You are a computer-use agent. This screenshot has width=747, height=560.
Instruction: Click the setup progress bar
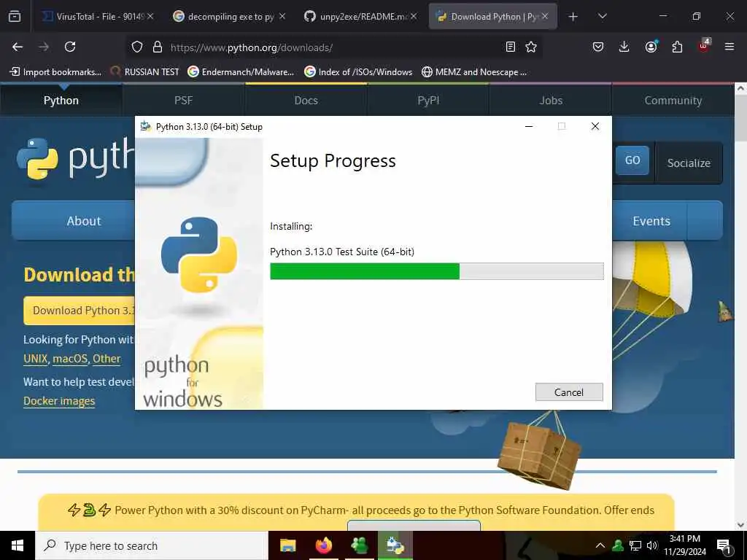tap(436, 271)
